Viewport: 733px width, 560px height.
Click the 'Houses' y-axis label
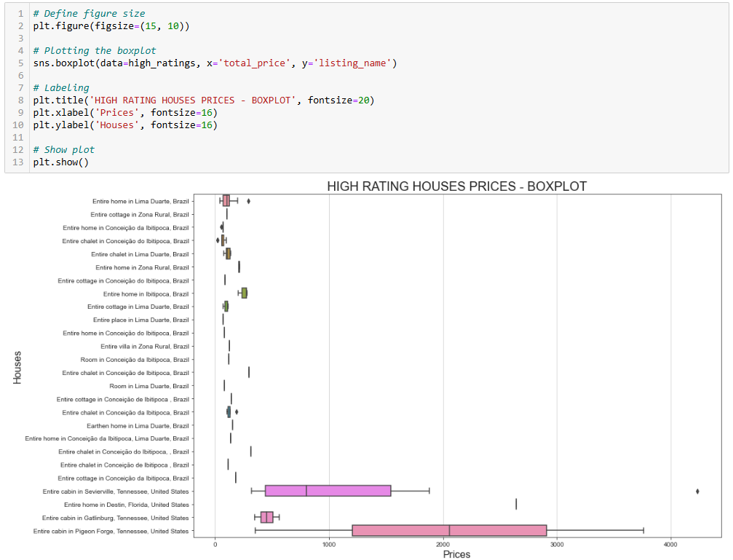[18, 368]
